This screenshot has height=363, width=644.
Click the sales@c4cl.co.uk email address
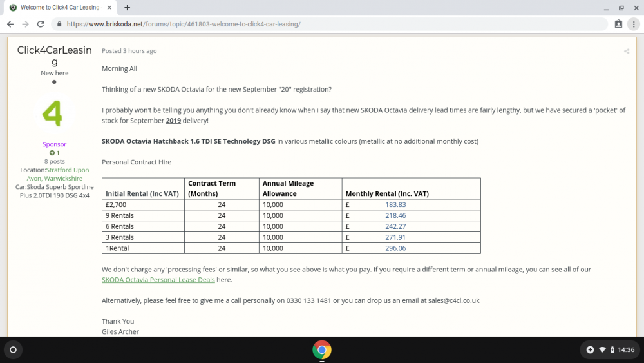[x=453, y=300]
